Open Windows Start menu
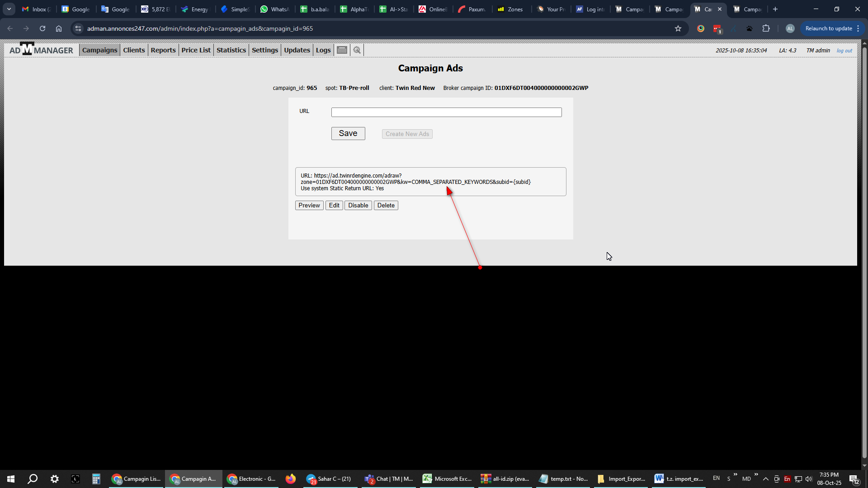The height and width of the screenshot is (488, 868). [x=11, y=479]
